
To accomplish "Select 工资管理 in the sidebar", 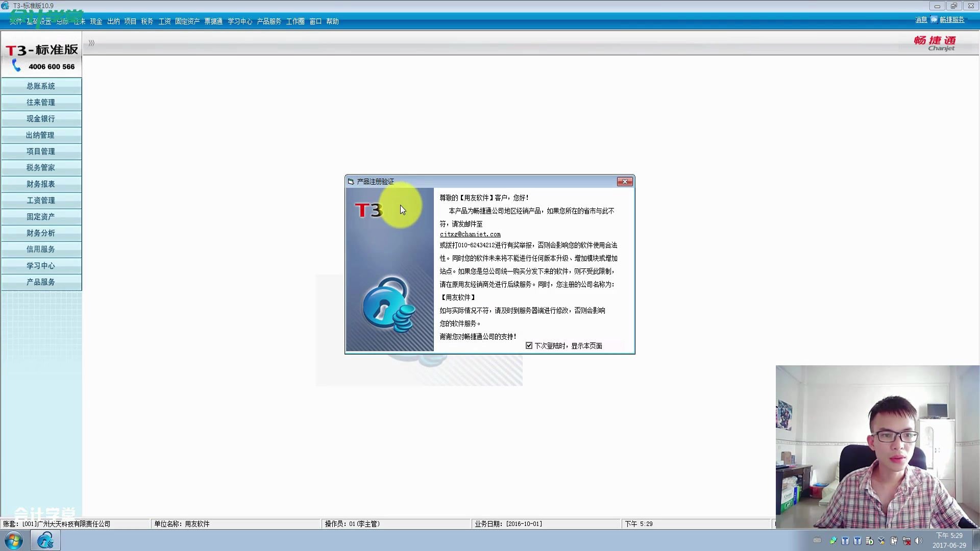I will pos(41,201).
